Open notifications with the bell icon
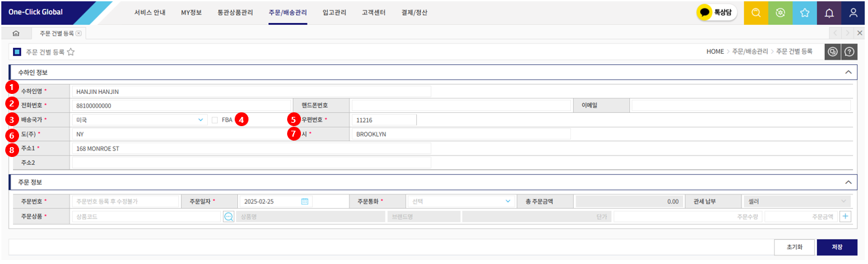This screenshot has width=868, height=264. pos(829,12)
